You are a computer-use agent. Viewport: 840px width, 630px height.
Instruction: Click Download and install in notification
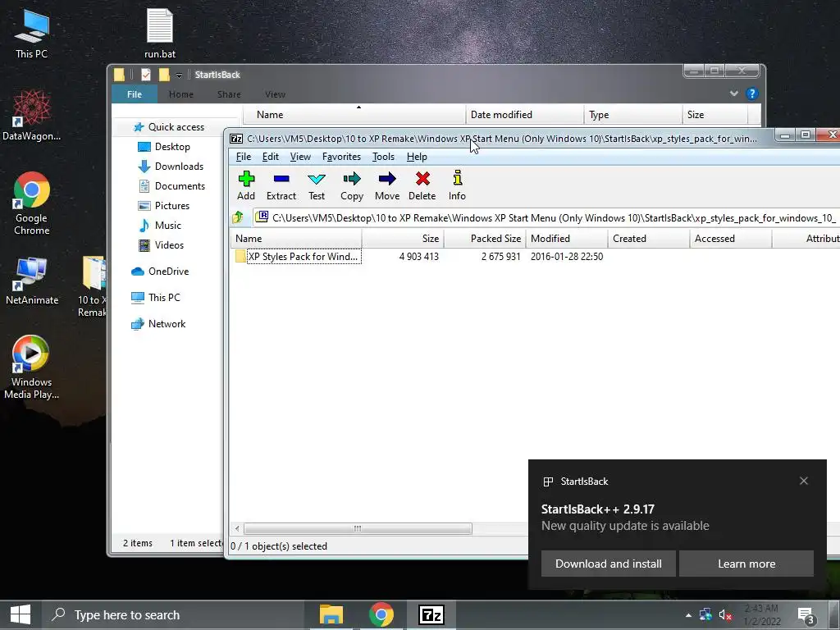coord(608,564)
